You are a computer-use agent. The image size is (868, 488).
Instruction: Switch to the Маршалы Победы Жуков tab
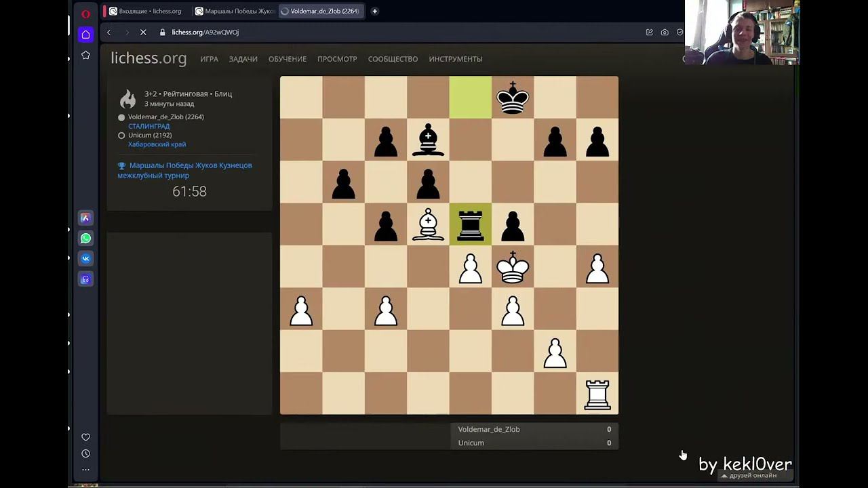pos(234,11)
